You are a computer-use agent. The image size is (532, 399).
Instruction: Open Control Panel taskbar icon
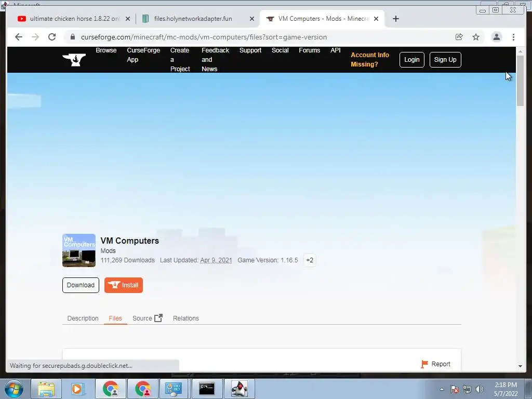pos(174,389)
